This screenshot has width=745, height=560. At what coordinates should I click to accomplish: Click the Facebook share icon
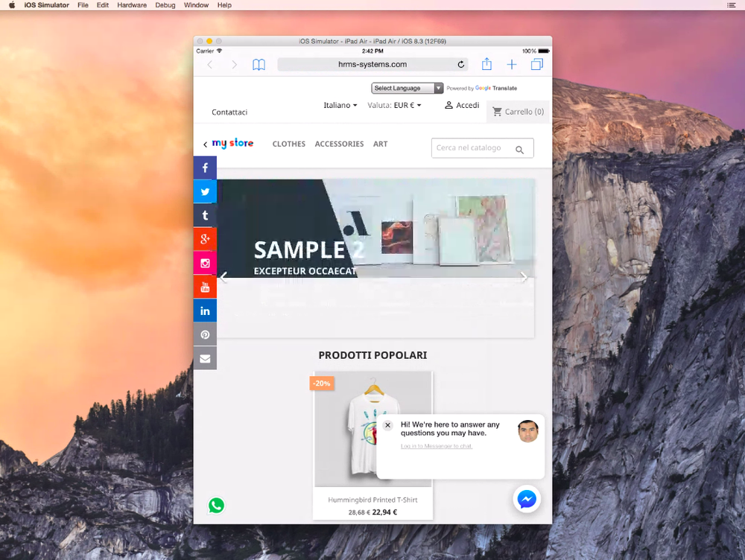[x=205, y=168]
